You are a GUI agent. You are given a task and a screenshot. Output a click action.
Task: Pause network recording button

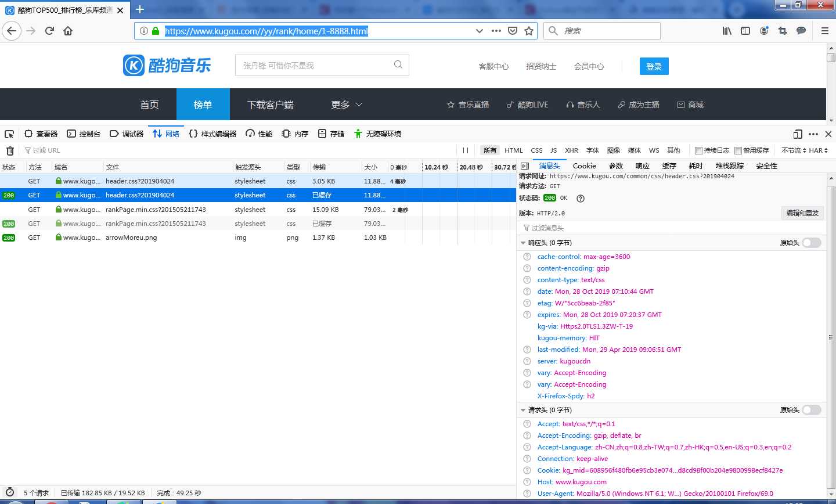(466, 150)
